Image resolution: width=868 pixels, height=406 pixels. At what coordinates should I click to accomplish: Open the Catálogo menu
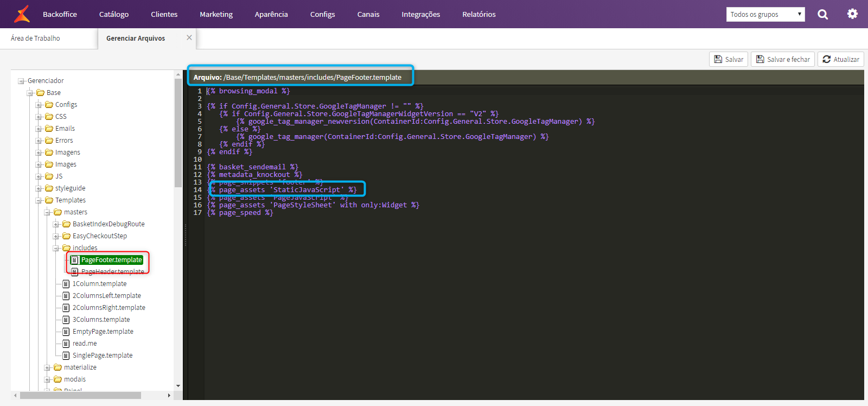[x=114, y=14]
